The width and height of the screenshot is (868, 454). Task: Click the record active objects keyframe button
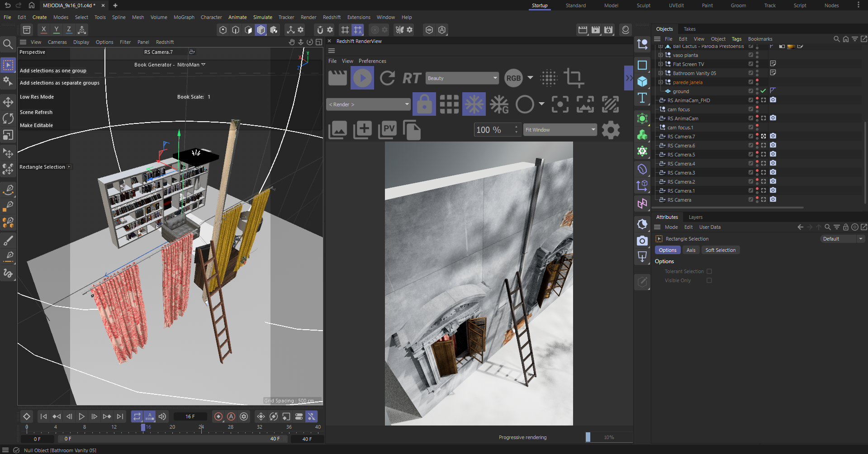(x=218, y=416)
